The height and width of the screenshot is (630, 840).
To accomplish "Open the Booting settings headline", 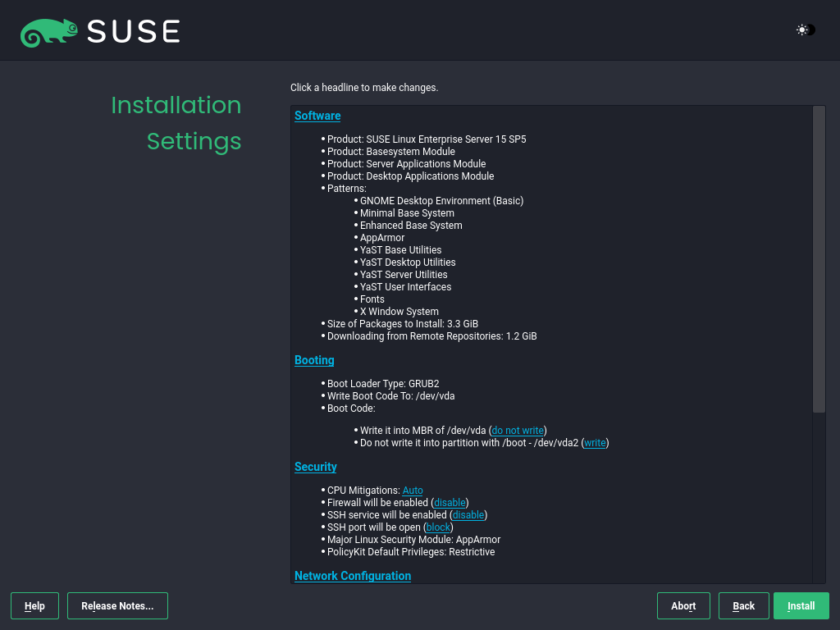I will [x=313, y=360].
